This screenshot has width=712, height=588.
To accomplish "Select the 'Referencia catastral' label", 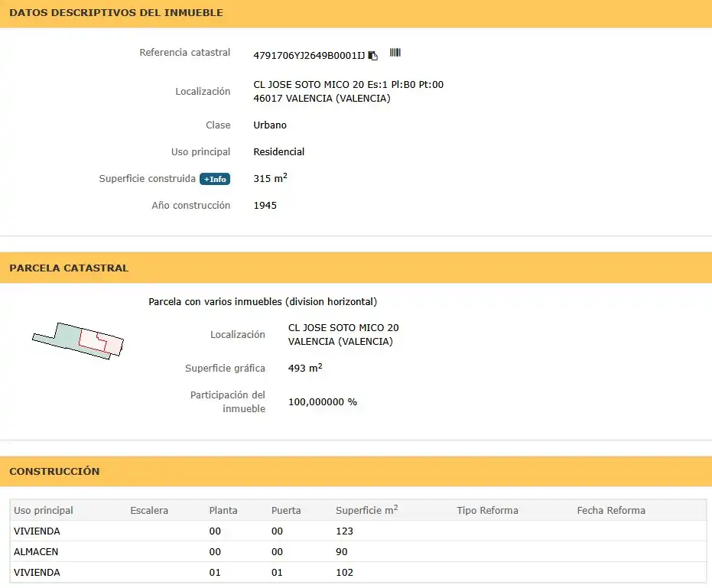I will [185, 53].
